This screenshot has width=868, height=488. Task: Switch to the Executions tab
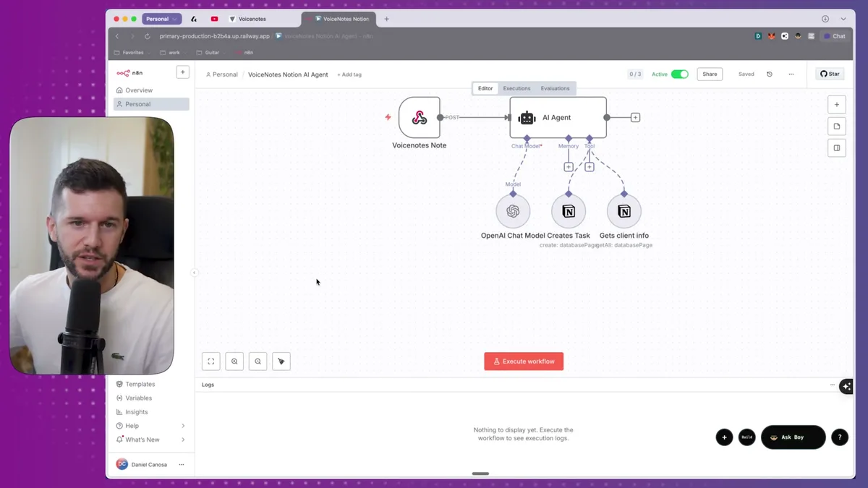pos(516,88)
